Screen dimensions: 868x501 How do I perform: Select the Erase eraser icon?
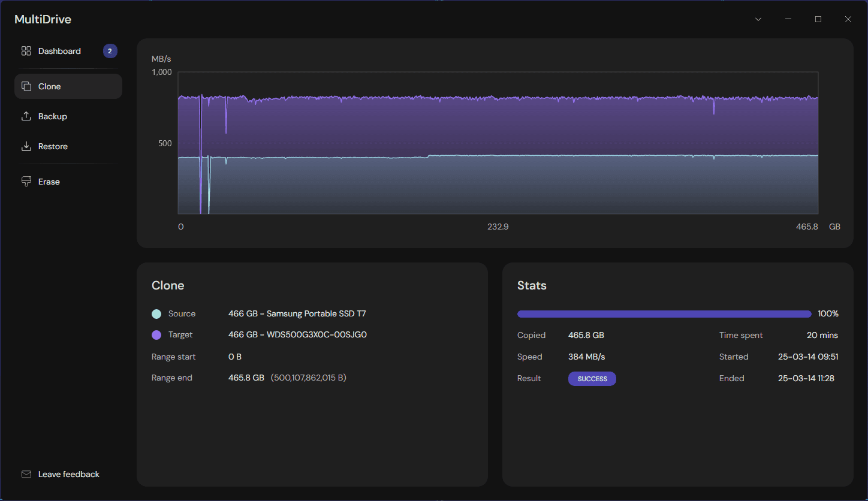click(26, 181)
